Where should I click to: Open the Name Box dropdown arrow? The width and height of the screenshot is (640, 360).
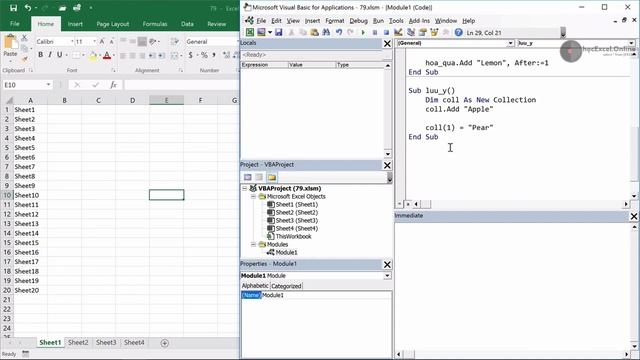(x=48, y=85)
